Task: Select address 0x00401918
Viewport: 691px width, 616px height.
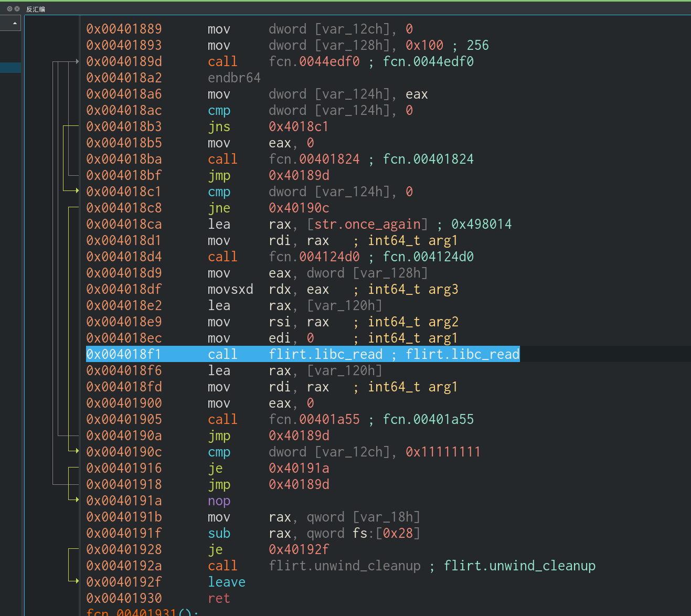Action: coord(124,484)
